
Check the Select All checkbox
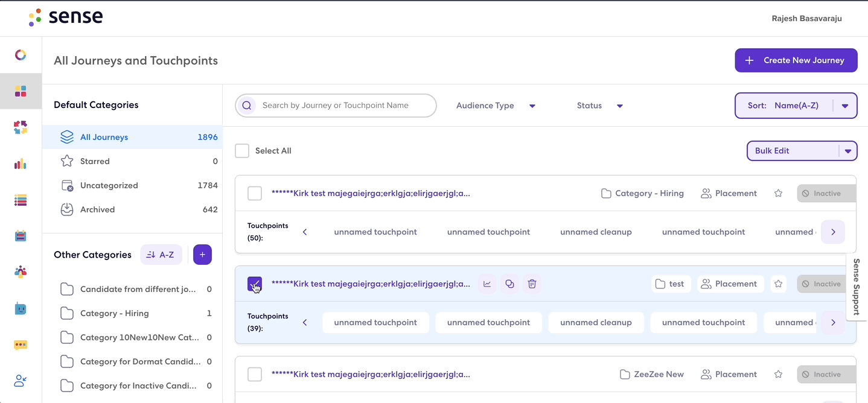click(242, 151)
